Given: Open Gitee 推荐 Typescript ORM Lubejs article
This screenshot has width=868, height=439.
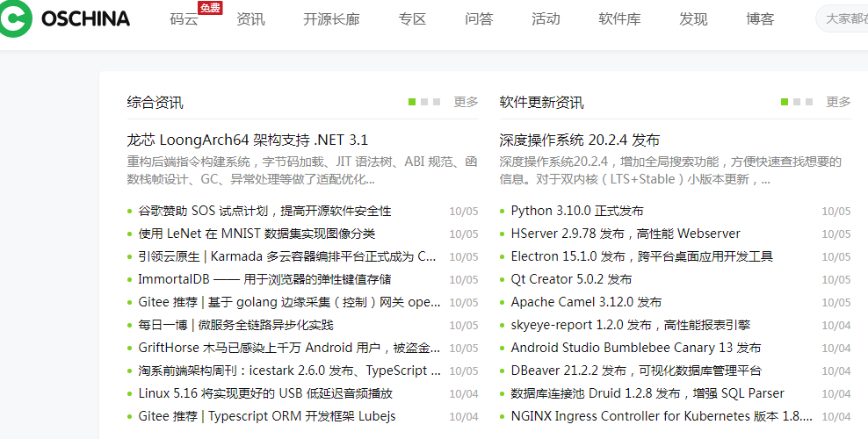Looking at the screenshot, I should point(267,416).
